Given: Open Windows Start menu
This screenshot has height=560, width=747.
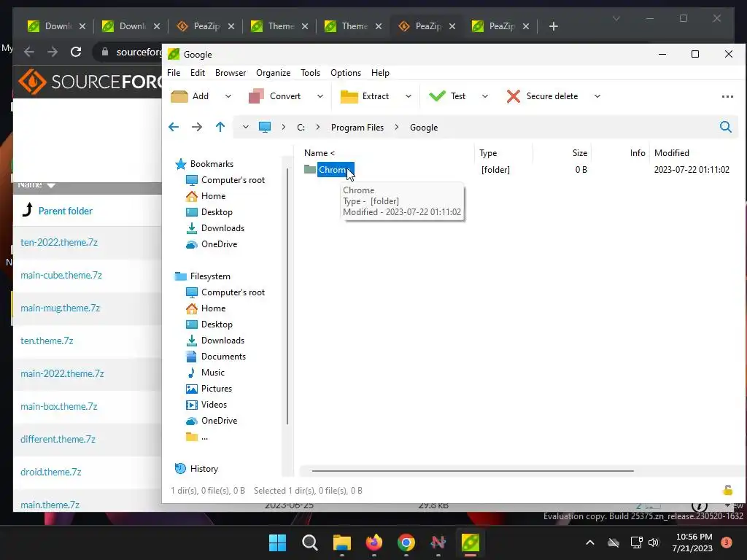Looking at the screenshot, I should click(277, 542).
